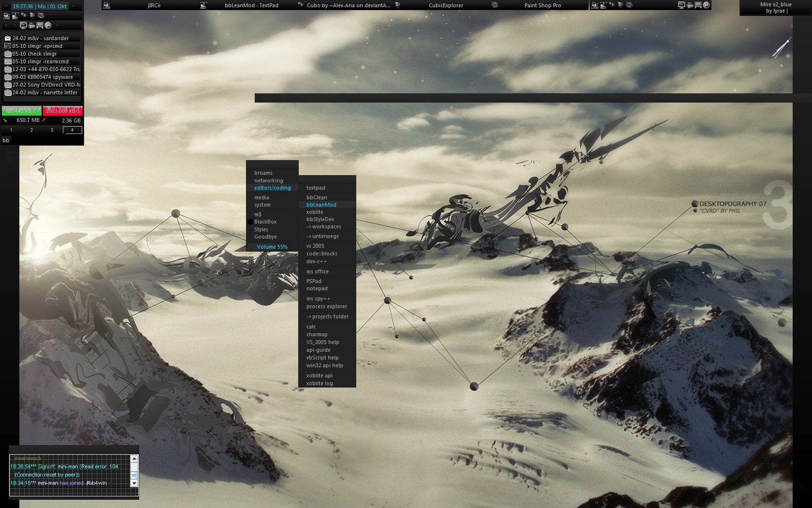This screenshot has height=508, width=812.
Task: Click the CubicExplorer task icon in top bar
Action: [398, 5]
